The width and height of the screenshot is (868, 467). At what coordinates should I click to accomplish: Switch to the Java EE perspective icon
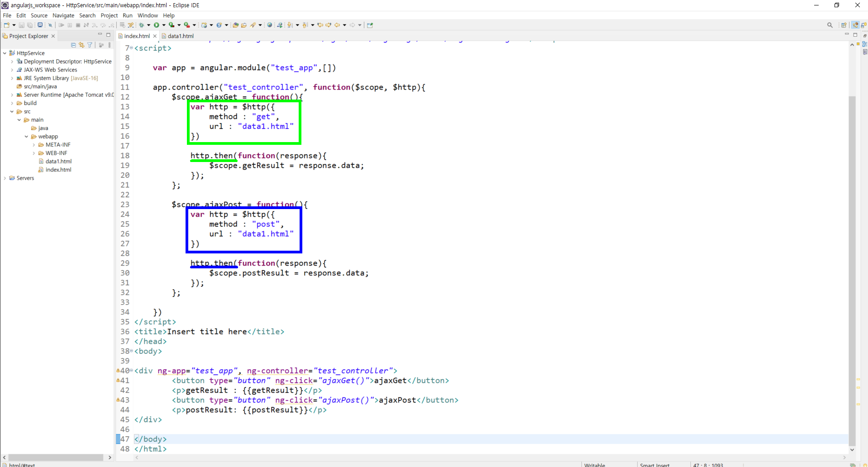tap(855, 25)
